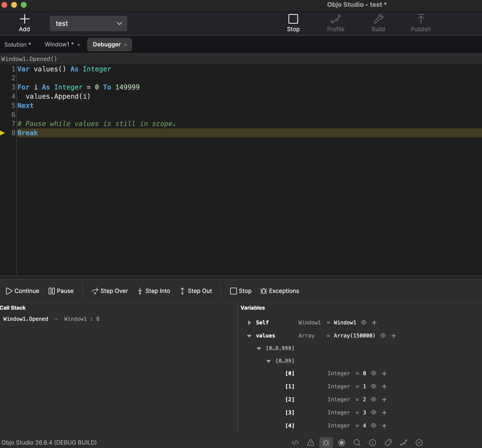Image resolution: width=482 pixels, height=448 pixels.
Task: Click Step Into button
Action: pyautogui.click(x=154, y=291)
